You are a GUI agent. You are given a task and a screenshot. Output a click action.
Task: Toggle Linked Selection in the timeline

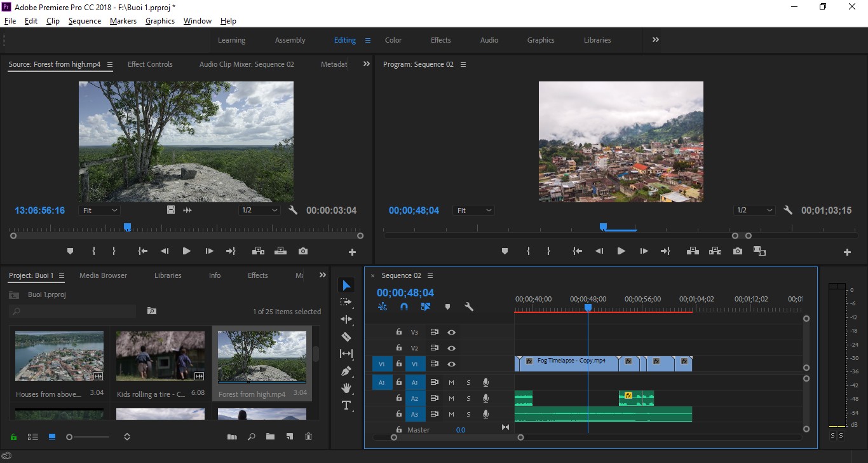click(x=425, y=307)
